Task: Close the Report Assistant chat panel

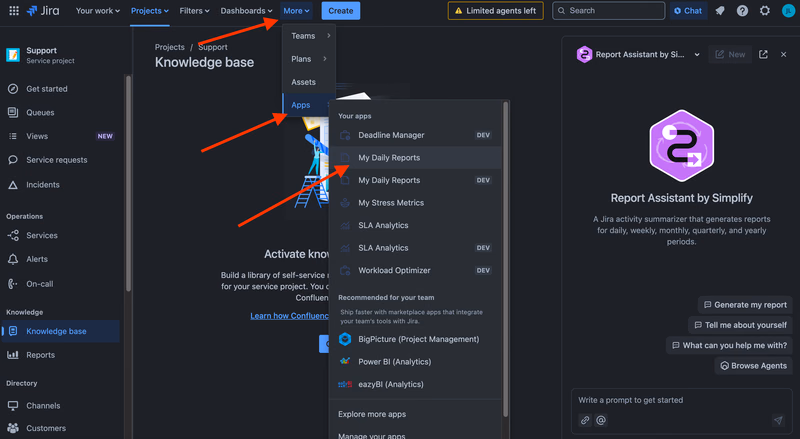Action: [784, 54]
